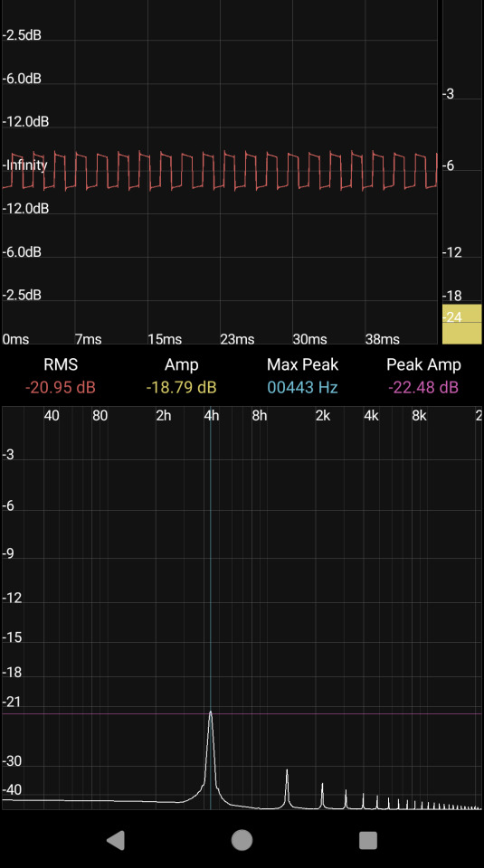Tap the 2k frequency axis label

(323, 415)
